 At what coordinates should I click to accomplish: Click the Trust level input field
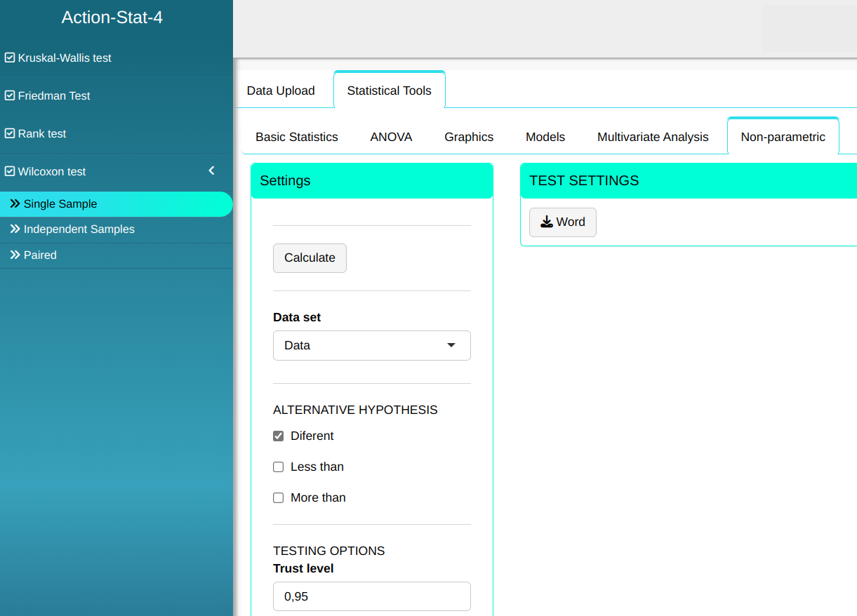point(371,596)
